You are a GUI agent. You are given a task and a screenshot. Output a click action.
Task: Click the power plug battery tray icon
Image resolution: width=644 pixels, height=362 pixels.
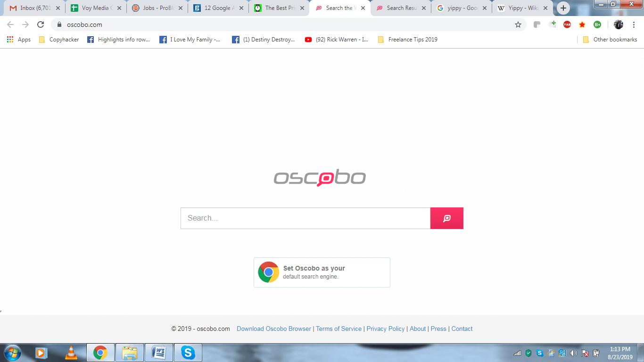click(596, 353)
